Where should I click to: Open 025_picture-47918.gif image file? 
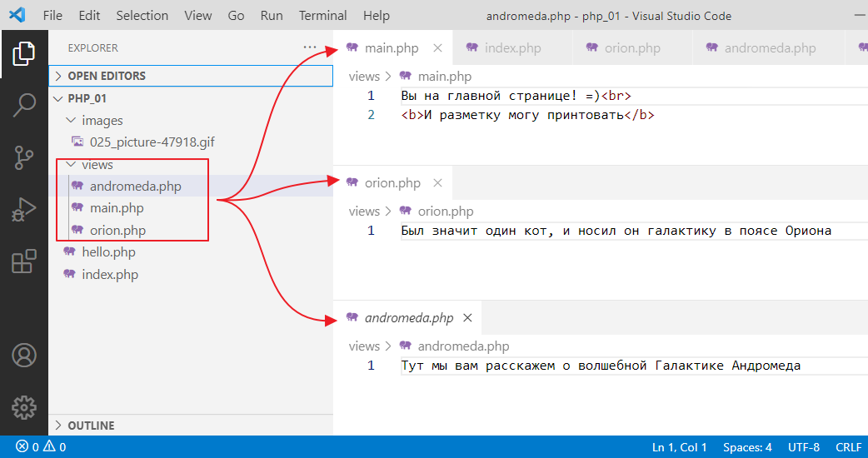pos(152,142)
